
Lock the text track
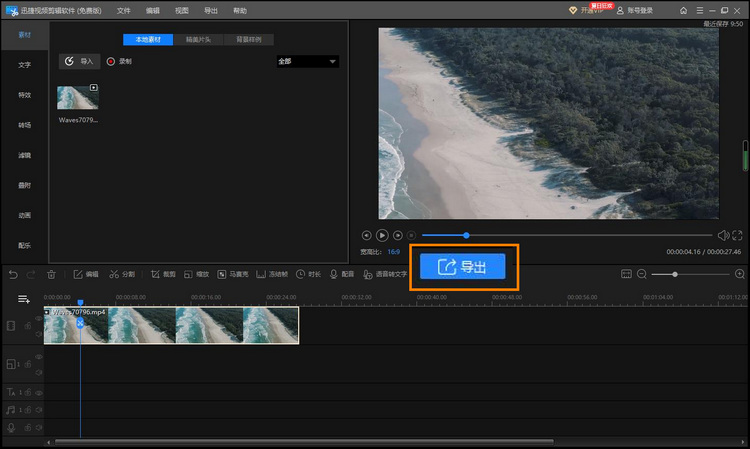pyautogui.click(x=28, y=393)
